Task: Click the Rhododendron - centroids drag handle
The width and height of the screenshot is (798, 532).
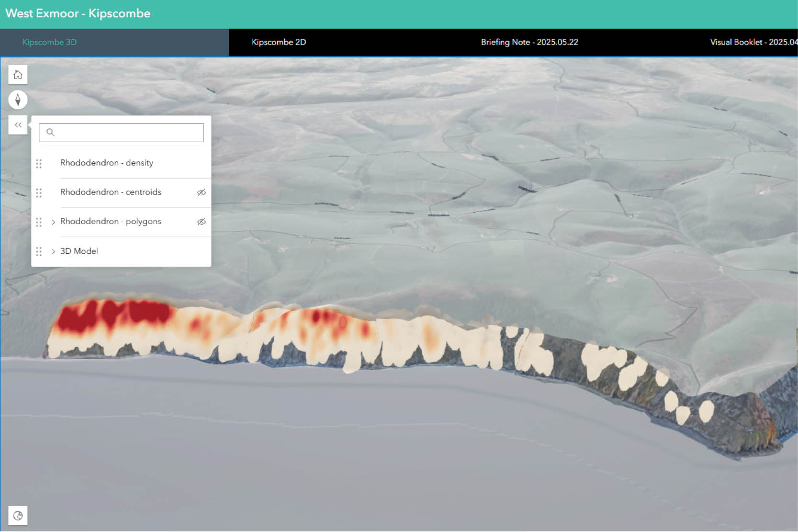Action: [39, 193]
